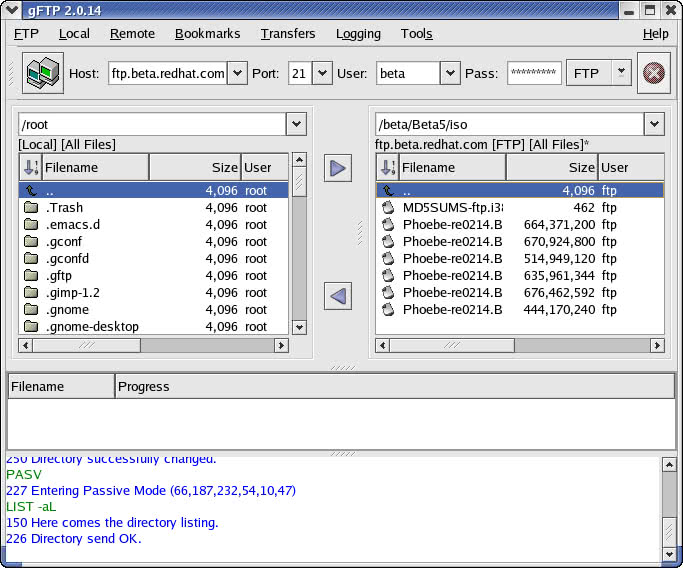
Task: Select the .gnome-desktop folder
Action: (x=154, y=326)
